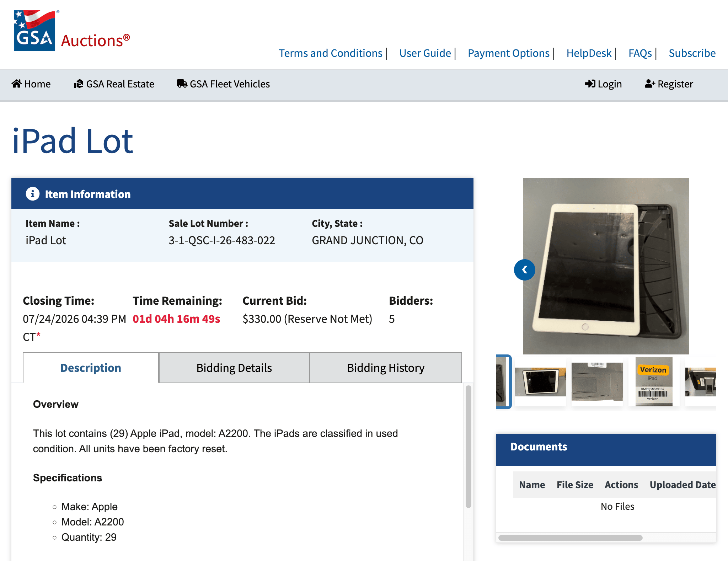Viewport: 728px width, 561px height.
Task: Select the partially visible highlighted first thumbnail
Action: (503, 382)
